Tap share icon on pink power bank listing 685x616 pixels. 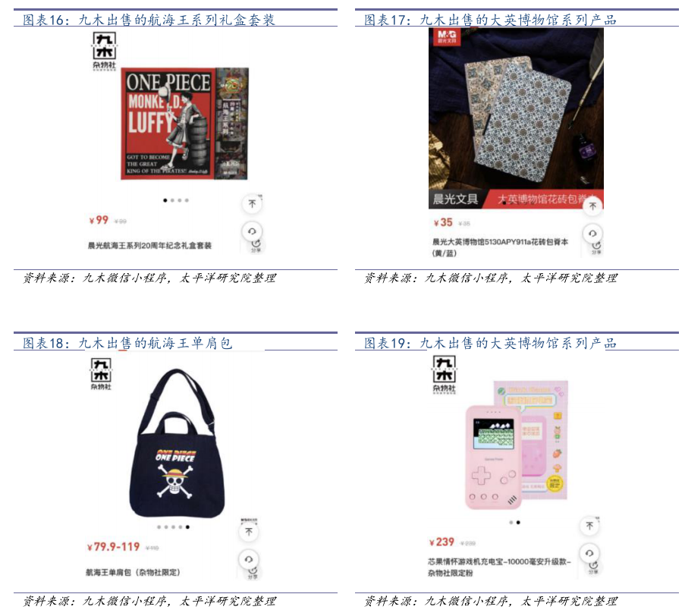pos(593,567)
